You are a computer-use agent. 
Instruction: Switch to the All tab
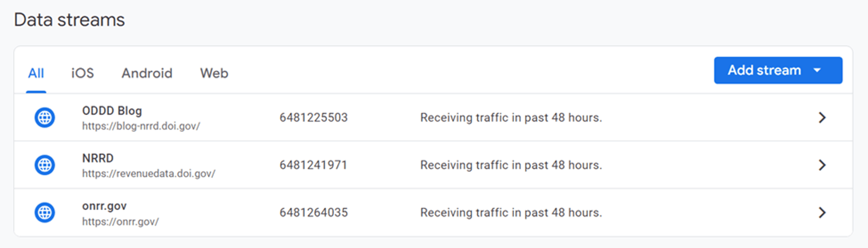click(36, 73)
